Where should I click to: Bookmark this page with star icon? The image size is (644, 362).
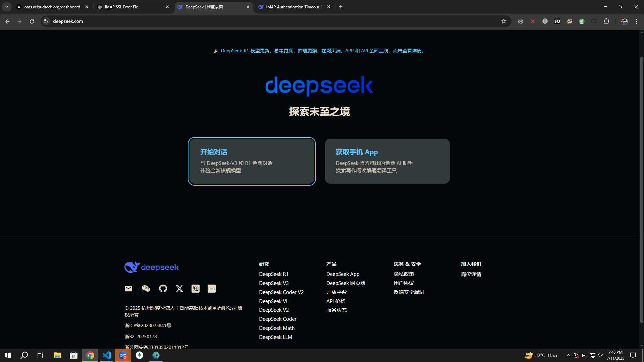[503, 21]
